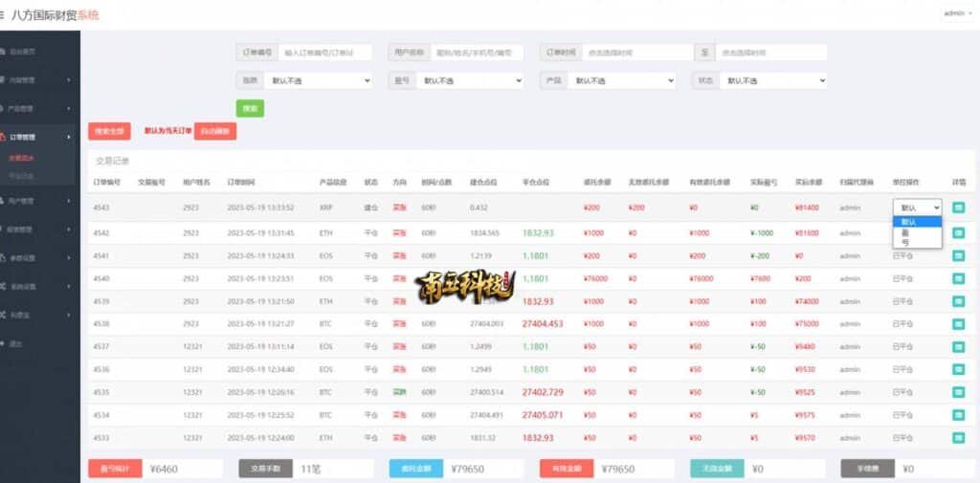Image resolution: width=980 pixels, height=483 pixels.
Task: Open the admin user menu at top right
Action: (956, 13)
